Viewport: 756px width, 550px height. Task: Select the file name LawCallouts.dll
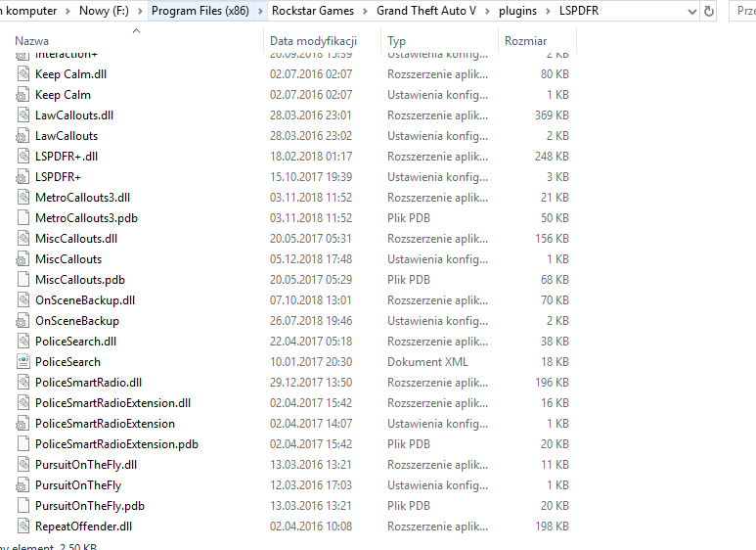tap(74, 115)
